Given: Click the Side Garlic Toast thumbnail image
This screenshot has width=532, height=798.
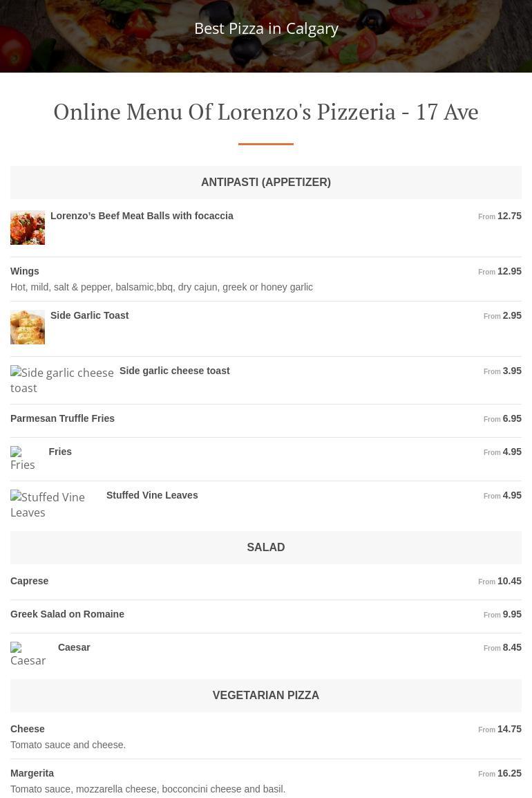Looking at the screenshot, I should 28,327.
